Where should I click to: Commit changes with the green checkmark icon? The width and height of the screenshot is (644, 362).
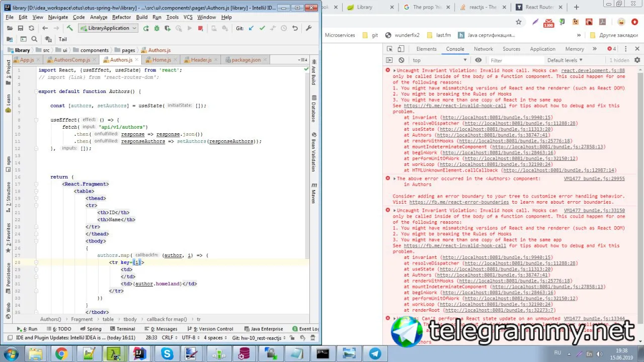tap(262, 28)
